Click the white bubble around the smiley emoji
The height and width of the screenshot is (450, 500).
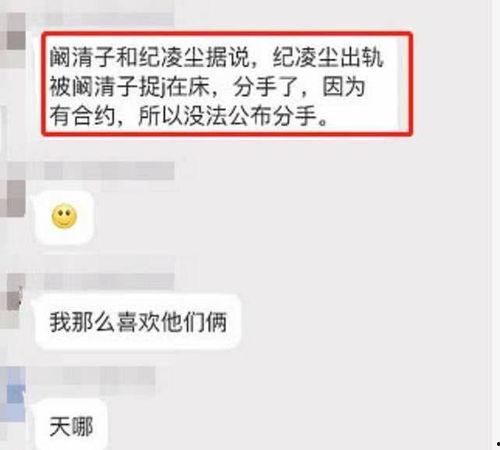click(x=64, y=217)
